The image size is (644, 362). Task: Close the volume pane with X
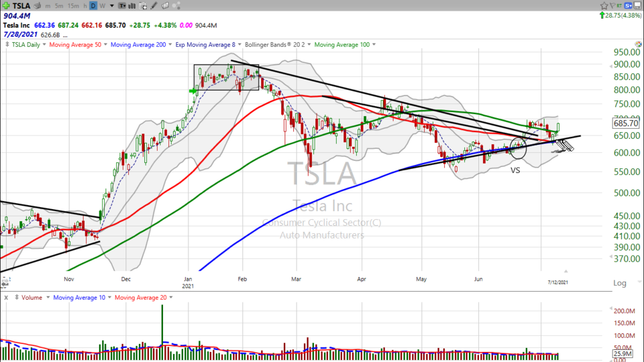6,298
